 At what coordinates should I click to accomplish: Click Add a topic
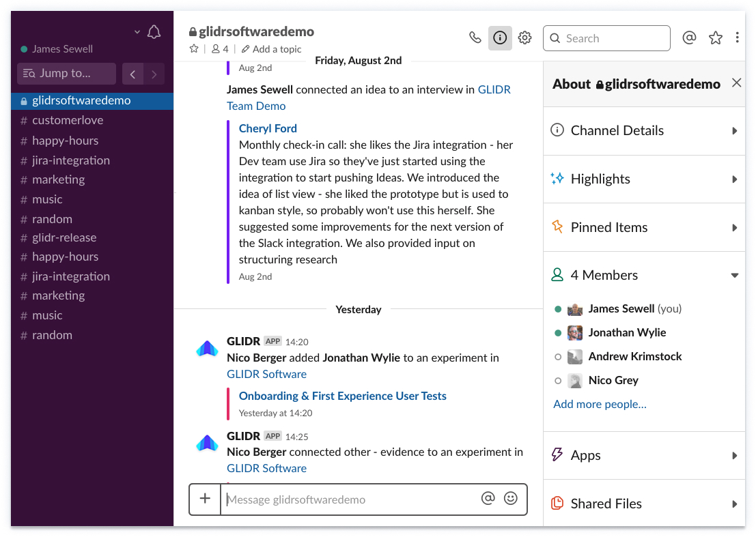point(271,49)
